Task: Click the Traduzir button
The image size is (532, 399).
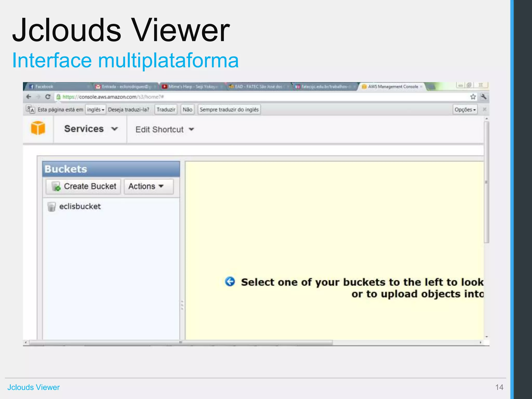Action: tap(166, 110)
